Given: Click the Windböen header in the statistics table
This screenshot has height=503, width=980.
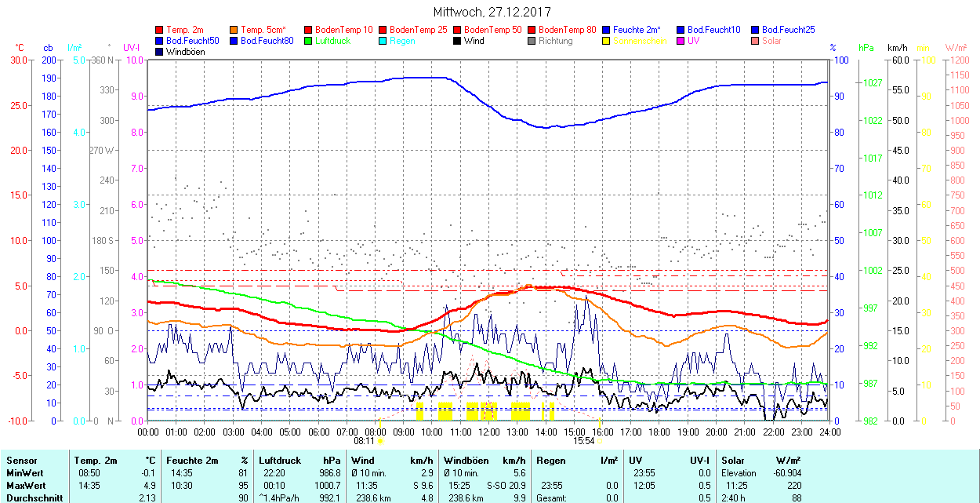Looking at the screenshot, I should (466, 460).
